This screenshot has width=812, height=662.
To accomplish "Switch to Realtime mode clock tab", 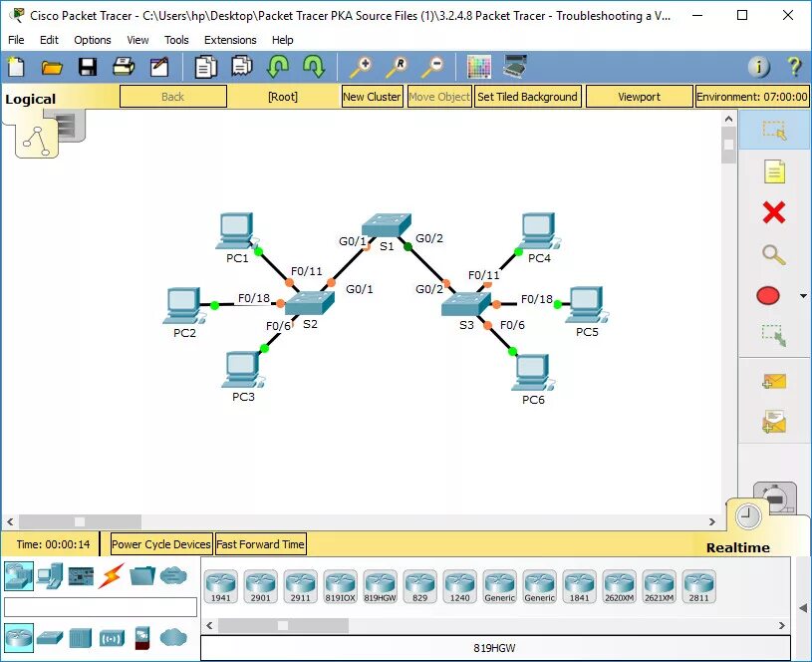I will point(748,515).
